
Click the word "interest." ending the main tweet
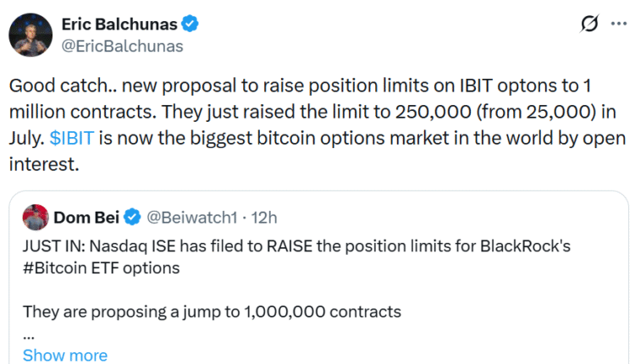pyautogui.click(x=44, y=163)
